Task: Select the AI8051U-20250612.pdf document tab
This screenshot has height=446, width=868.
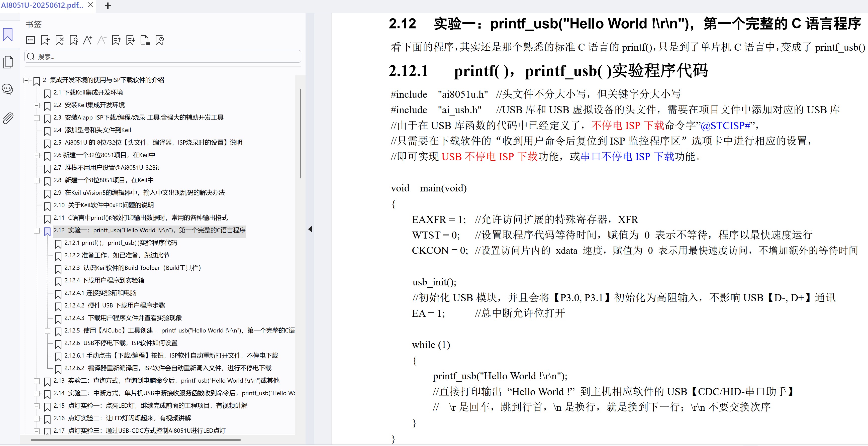Action: point(42,6)
